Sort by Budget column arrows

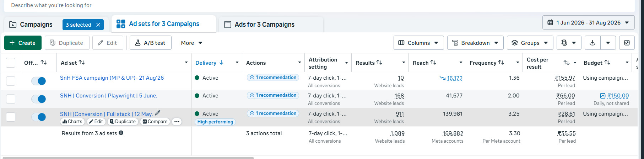point(607,62)
